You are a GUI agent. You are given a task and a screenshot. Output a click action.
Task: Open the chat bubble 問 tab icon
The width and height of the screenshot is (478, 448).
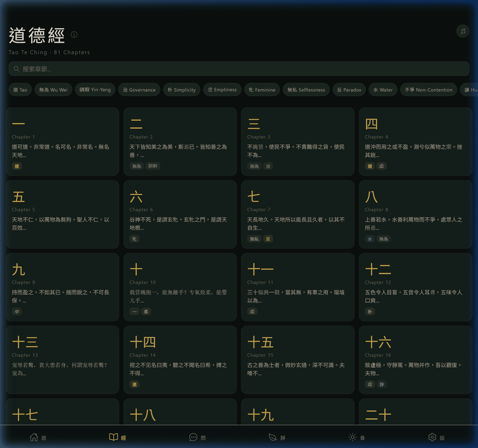coord(193,437)
